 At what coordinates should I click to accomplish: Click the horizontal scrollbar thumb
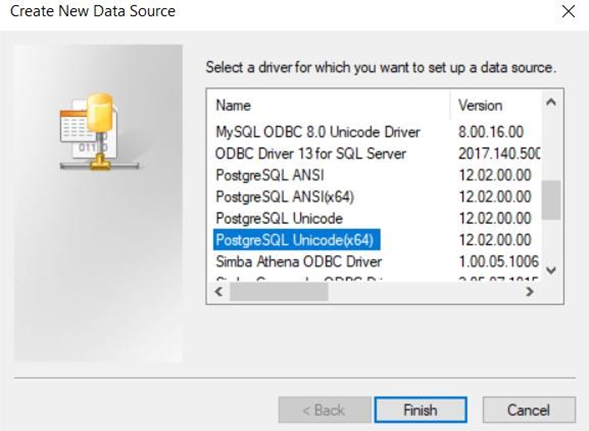click(279, 292)
